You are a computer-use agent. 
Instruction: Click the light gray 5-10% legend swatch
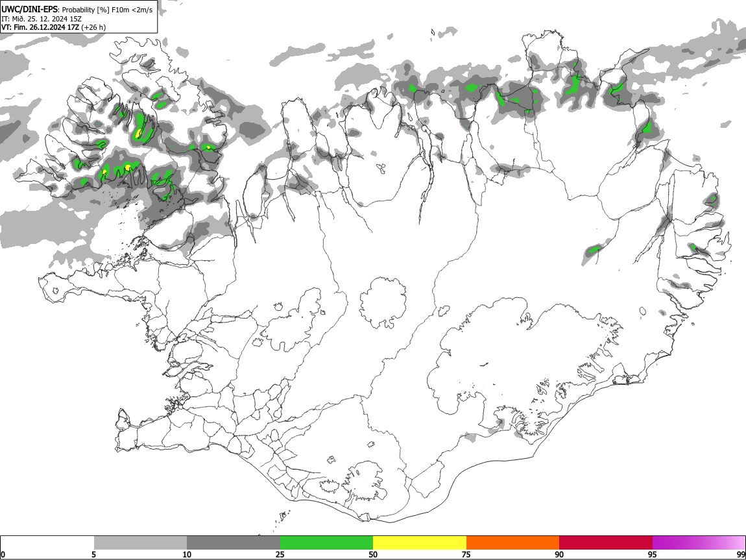[140, 542]
